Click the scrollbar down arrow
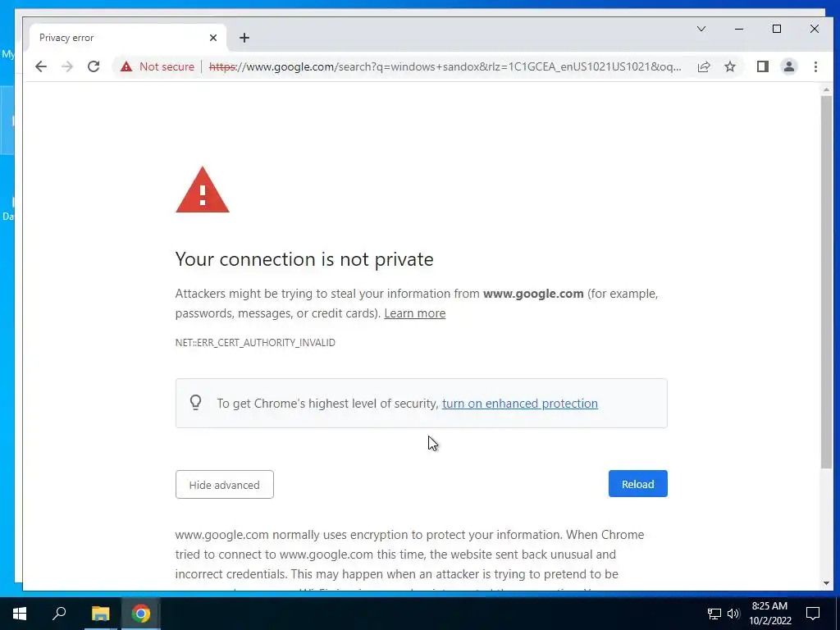The height and width of the screenshot is (630, 840). [826, 583]
